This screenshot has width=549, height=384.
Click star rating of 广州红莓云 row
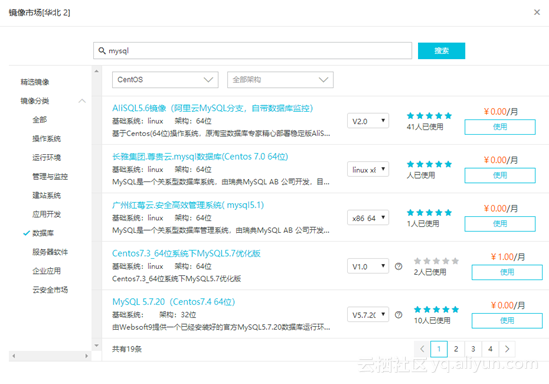click(x=429, y=212)
